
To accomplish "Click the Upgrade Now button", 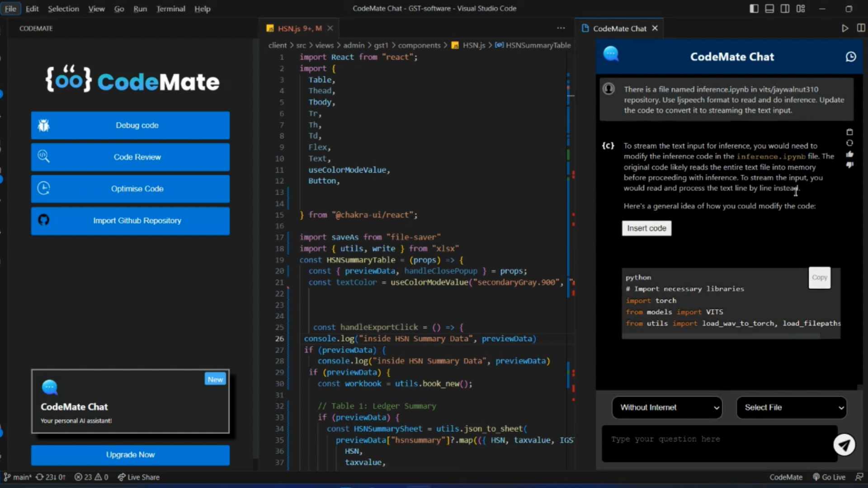I will click(130, 455).
